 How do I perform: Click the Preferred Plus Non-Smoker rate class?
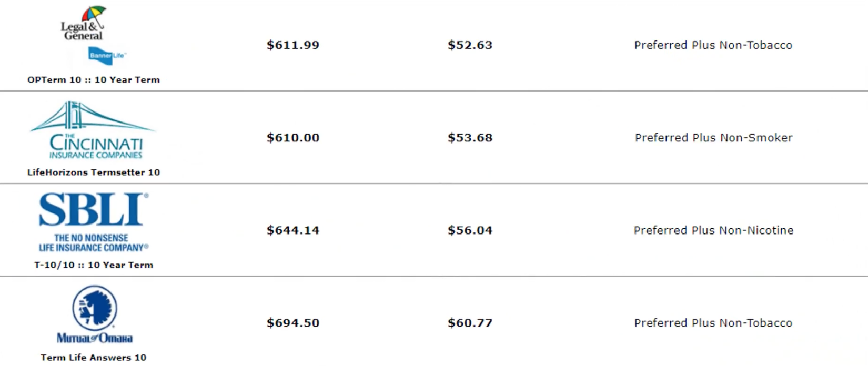click(x=713, y=138)
